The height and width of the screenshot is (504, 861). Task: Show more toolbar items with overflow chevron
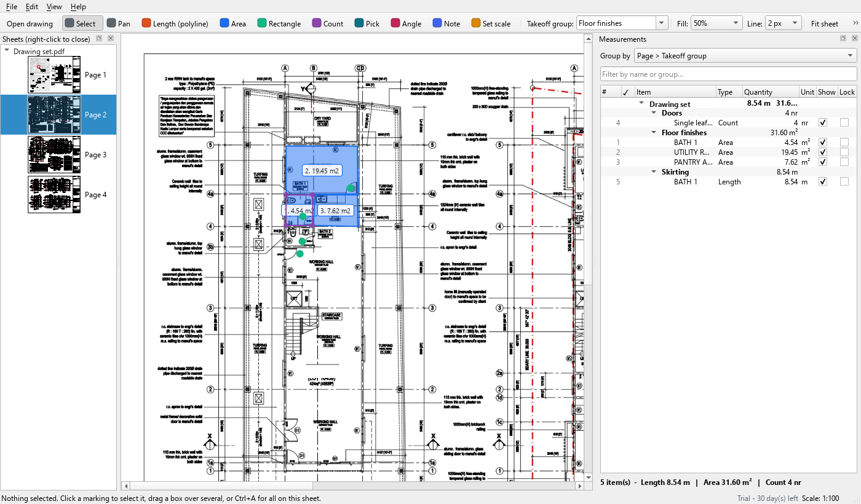(x=854, y=23)
